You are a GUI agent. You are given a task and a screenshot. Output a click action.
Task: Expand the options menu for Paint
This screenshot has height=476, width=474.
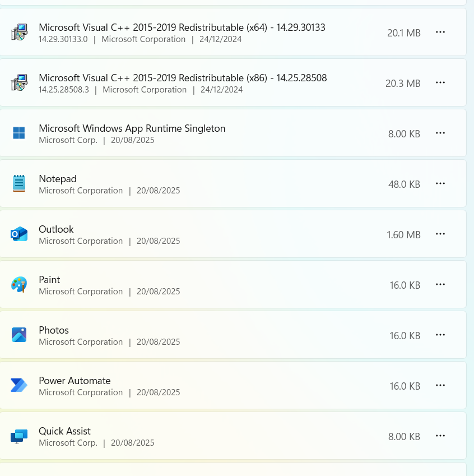coord(440,284)
